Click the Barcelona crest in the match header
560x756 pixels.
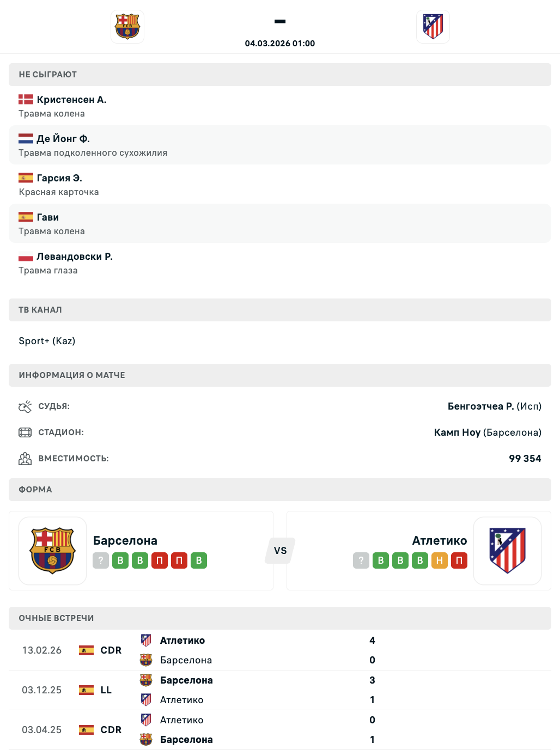pos(127,27)
